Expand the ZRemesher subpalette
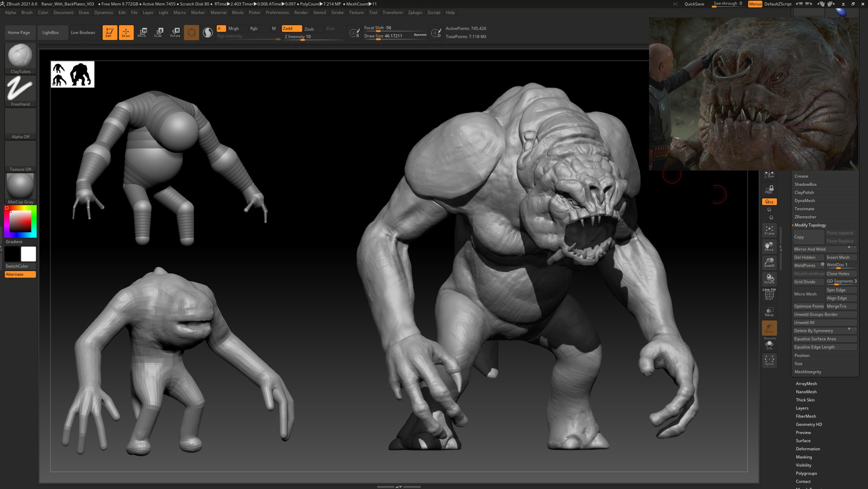The height and width of the screenshot is (489, 868). pos(805,217)
